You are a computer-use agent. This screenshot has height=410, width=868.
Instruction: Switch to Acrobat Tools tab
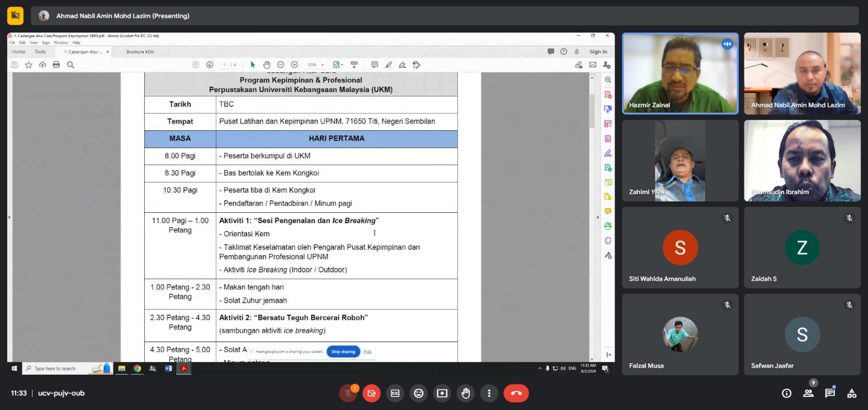40,52
